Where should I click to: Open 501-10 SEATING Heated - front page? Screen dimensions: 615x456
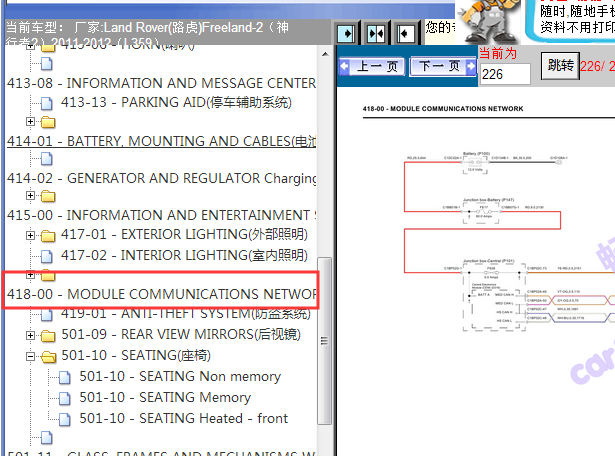184,418
